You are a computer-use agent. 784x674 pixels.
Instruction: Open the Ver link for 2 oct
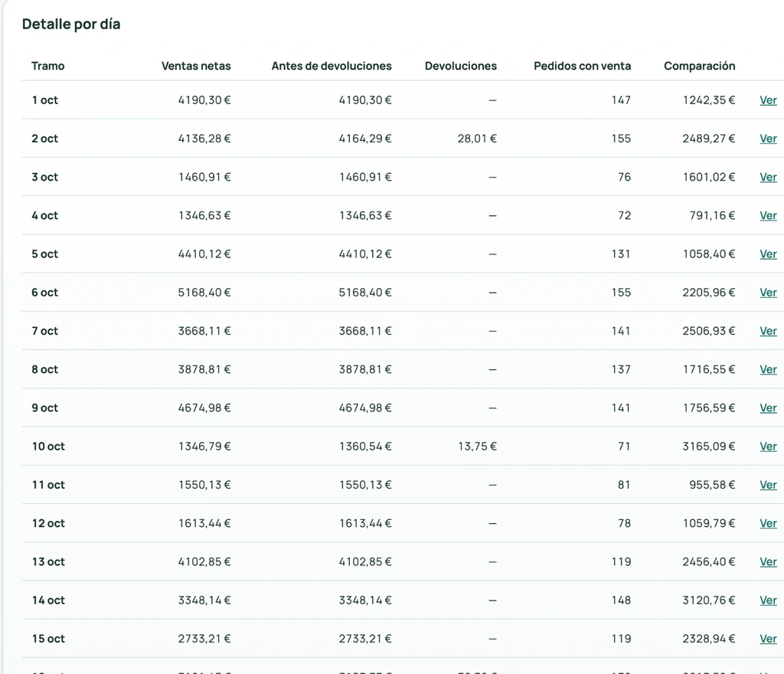tap(768, 139)
